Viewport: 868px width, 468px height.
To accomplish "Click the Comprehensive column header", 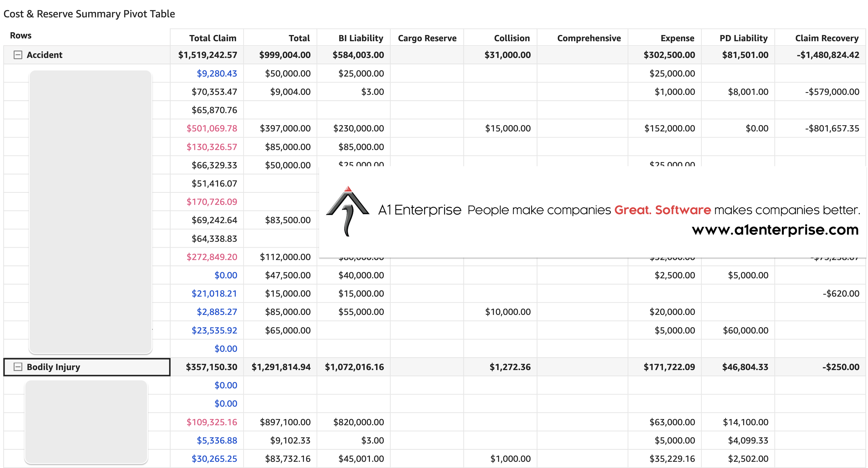I will (x=589, y=38).
